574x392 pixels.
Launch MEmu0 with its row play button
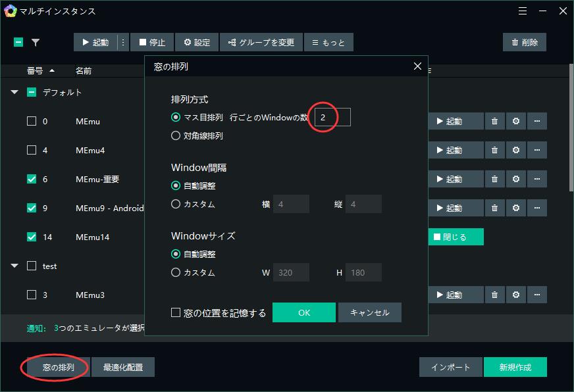tap(454, 121)
